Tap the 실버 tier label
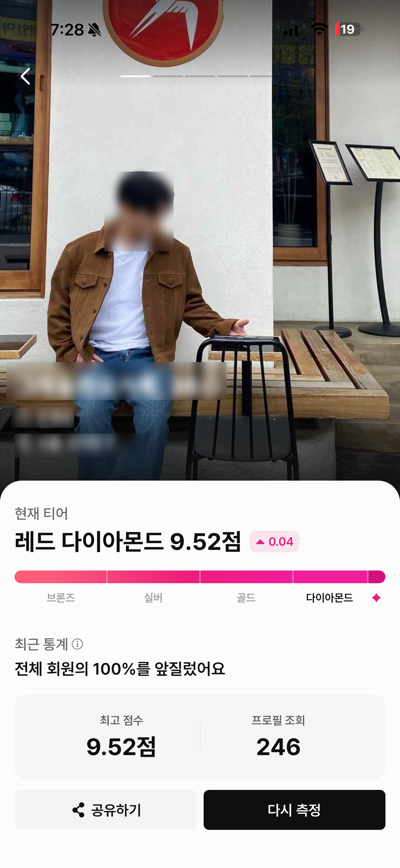Image resolution: width=400 pixels, height=868 pixels. 153,598
